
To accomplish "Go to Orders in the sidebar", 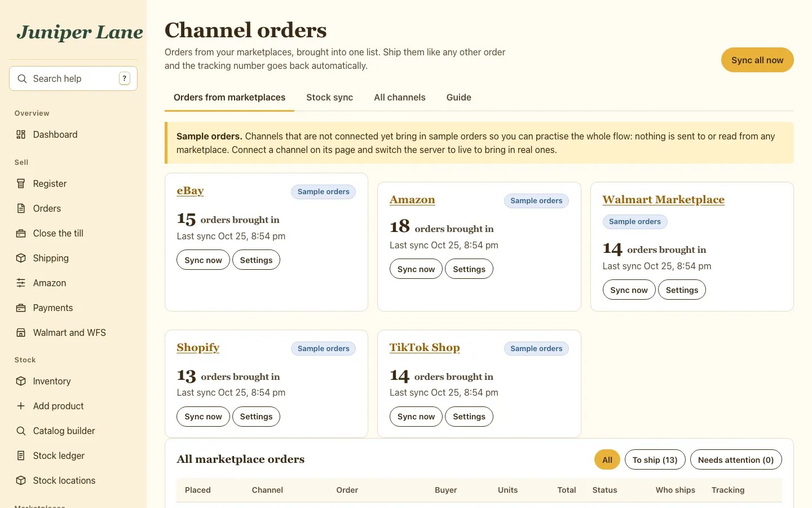I will (73, 208).
